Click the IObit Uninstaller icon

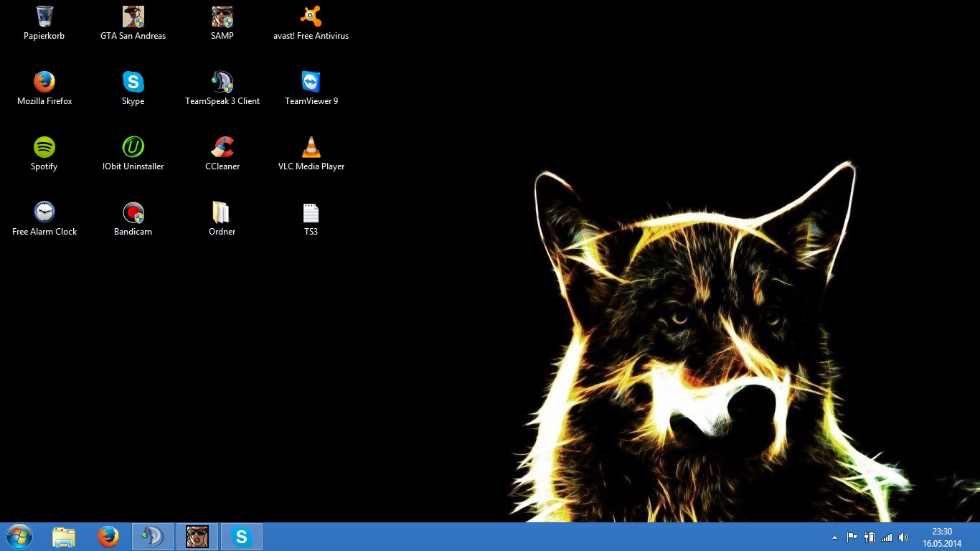pos(133,147)
